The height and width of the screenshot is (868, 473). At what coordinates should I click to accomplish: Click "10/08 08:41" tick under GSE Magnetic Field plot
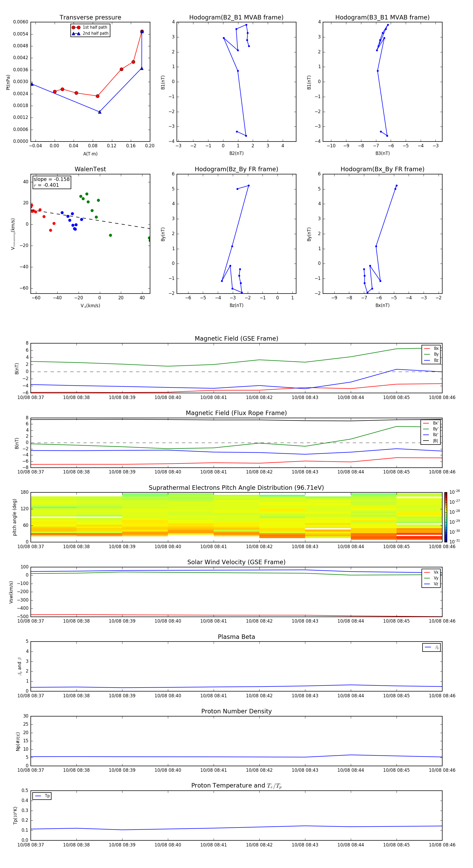(x=213, y=398)
